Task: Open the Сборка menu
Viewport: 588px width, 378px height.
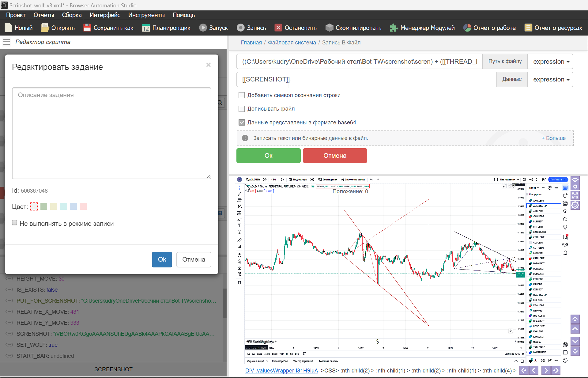Action: 72,15
